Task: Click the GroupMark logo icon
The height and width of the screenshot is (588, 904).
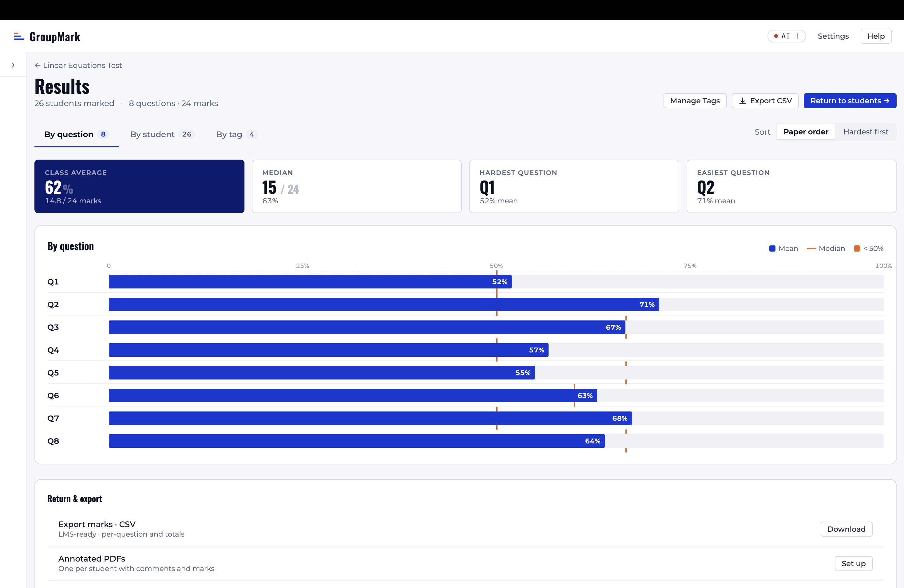Action: 19,37
